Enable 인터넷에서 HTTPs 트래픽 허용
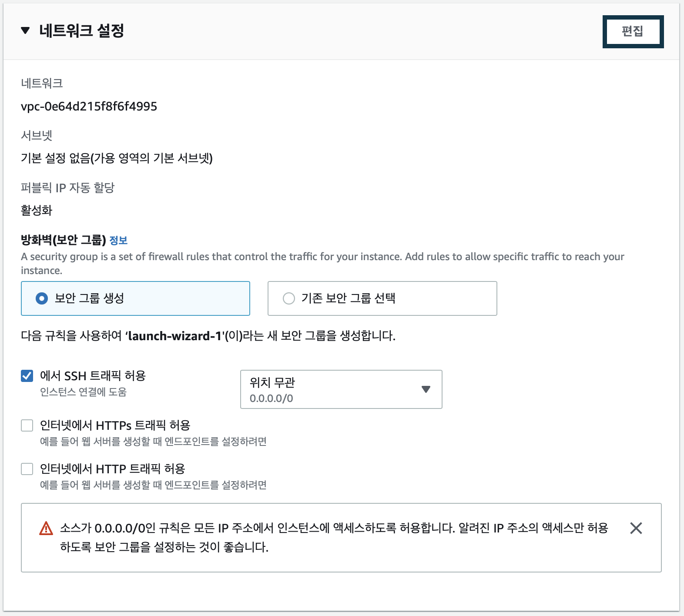Image resolution: width=684 pixels, height=616 pixels. [27, 425]
